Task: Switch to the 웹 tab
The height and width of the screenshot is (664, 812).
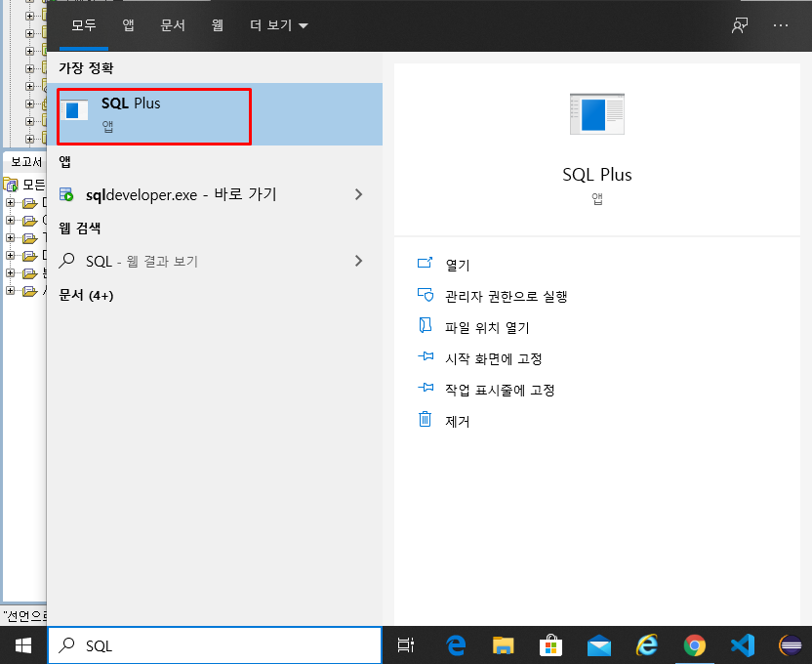Action: click(x=218, y=25)
